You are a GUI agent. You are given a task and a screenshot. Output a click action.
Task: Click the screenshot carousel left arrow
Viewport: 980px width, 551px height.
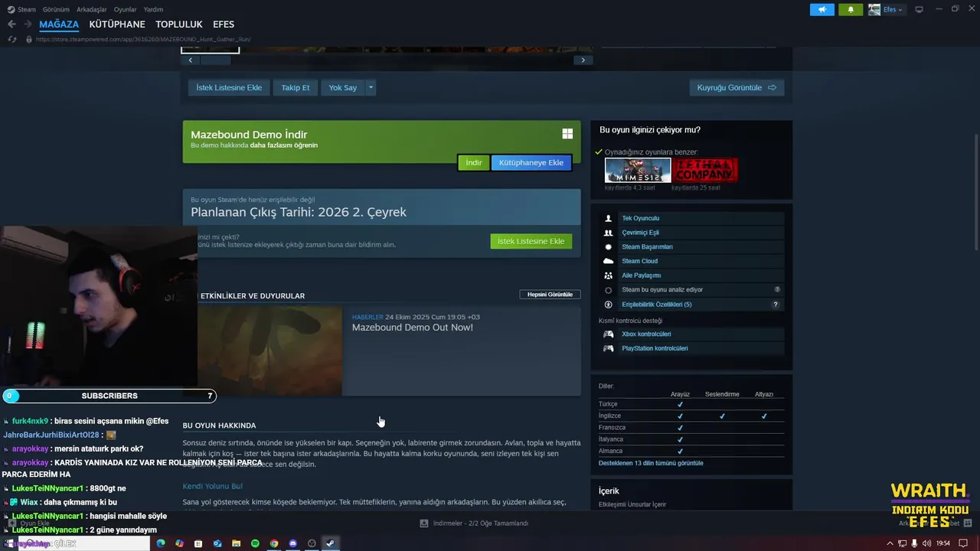[190, 60]
